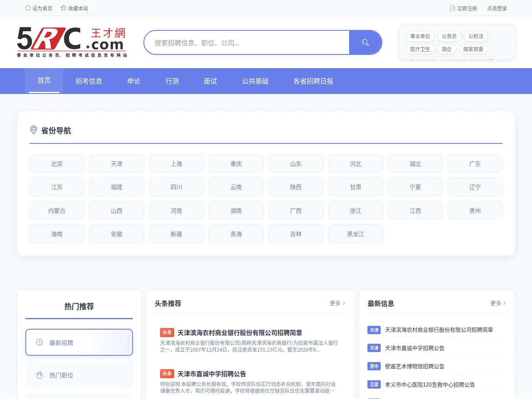Image resolution: width=532 pixels, height=399 pixels.
Task: Choose the 上海 province button
Action: [x=176, y=164]
